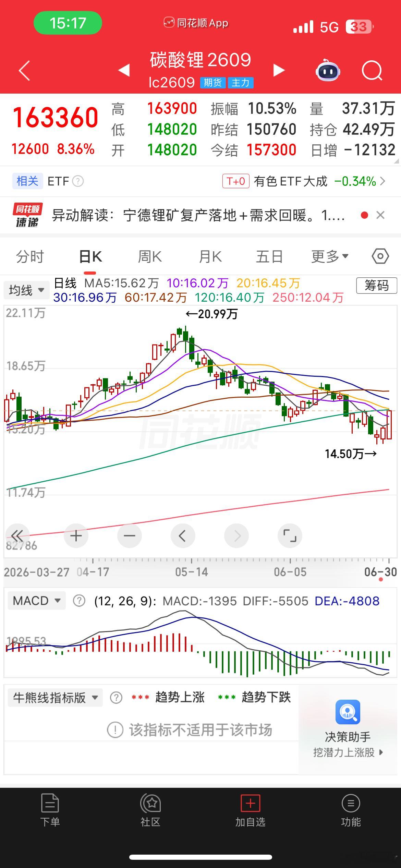Image resolution: width=401 pixels, height=868 pixels.
Task: Open 社区 community icon
Action: (x=150, y=803)
